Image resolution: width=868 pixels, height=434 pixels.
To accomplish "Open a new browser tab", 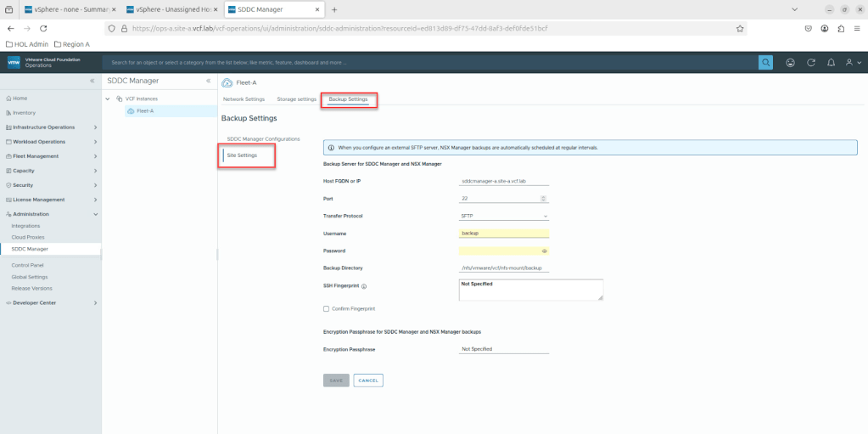I will click(x=334, y=9).
